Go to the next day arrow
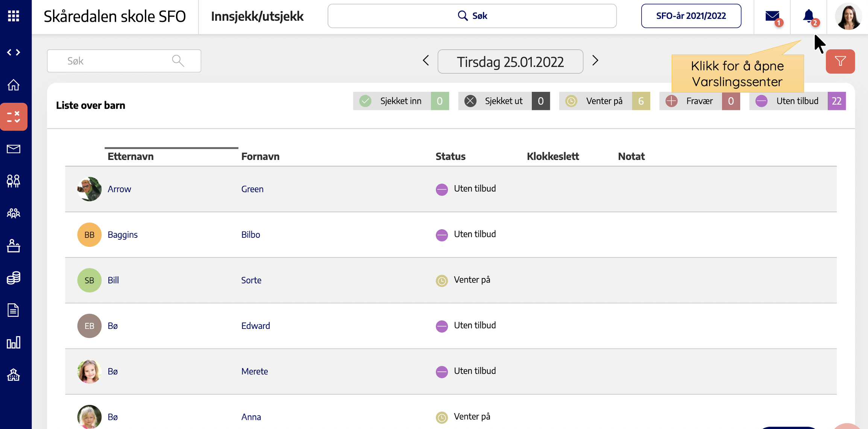Screen dimensions: 868x429 click(595, 60)
